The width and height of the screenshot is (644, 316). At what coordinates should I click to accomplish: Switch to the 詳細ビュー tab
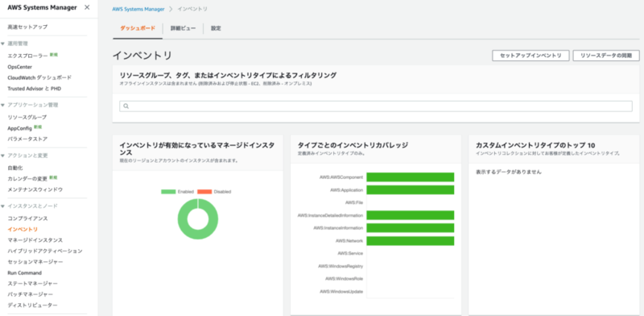tap(184, 28)
